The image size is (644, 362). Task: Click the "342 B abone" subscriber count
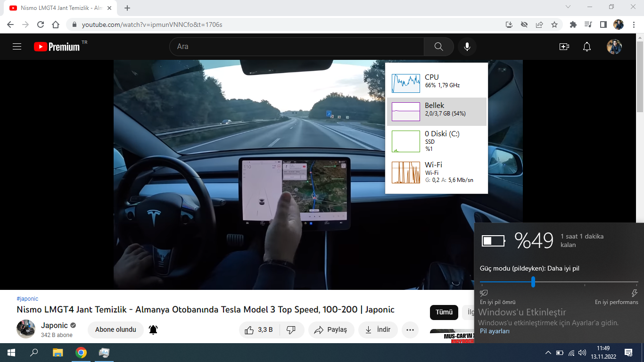pos(57,335)
